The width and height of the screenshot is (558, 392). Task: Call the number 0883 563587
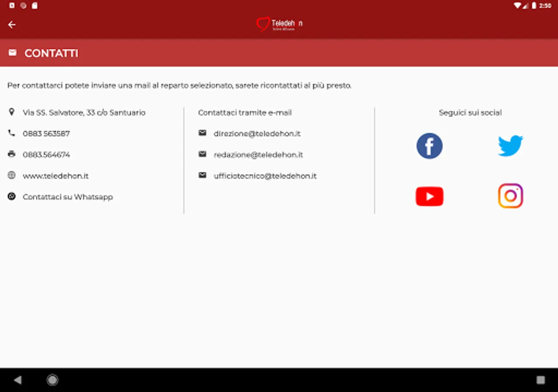(x=46, y=134)
